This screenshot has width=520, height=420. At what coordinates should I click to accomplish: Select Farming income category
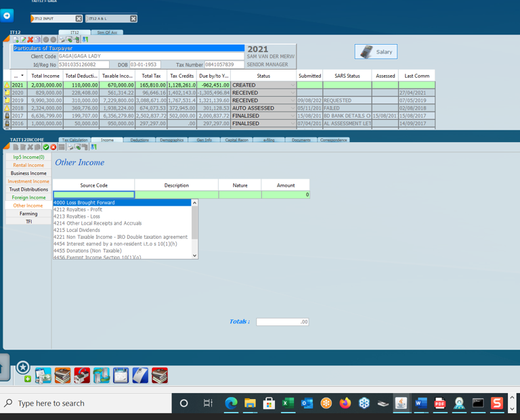[x=28, y=214]
